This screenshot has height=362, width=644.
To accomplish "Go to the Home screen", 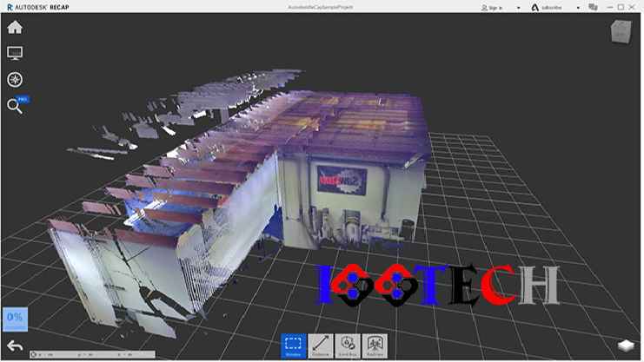I will point(15,27).
